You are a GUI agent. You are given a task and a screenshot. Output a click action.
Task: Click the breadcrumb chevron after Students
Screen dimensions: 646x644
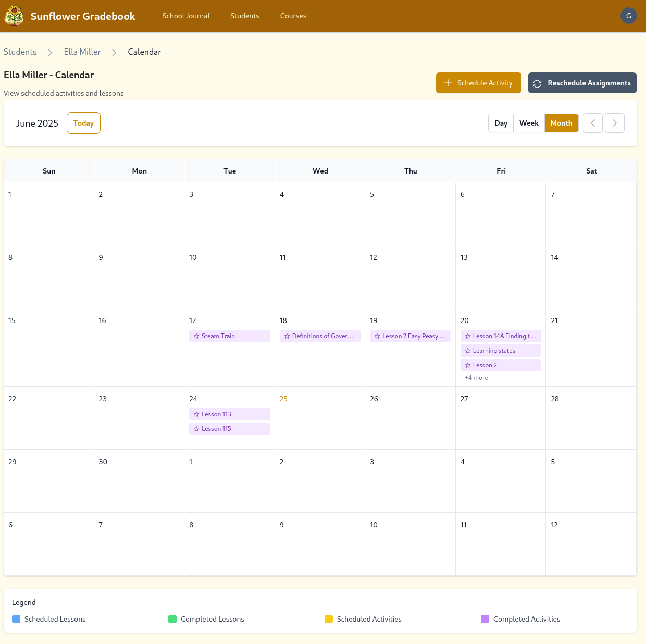[x=50, y=52]
